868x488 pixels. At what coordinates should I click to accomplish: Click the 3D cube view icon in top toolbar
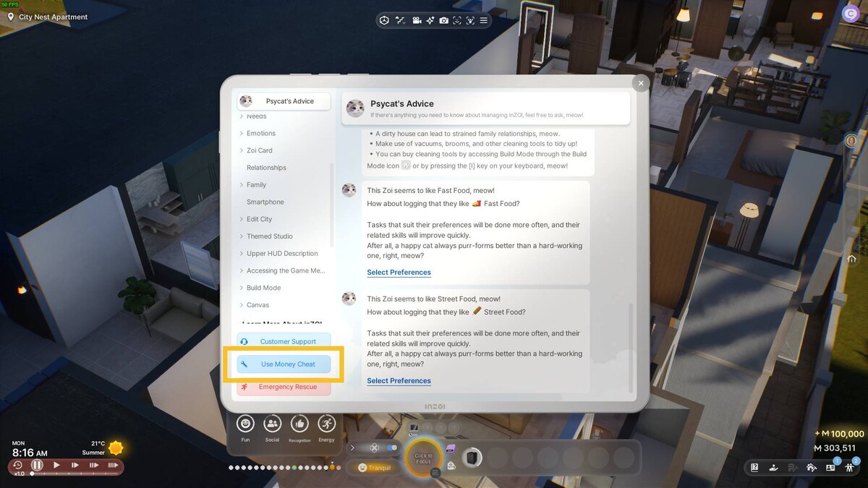point(385,20)
